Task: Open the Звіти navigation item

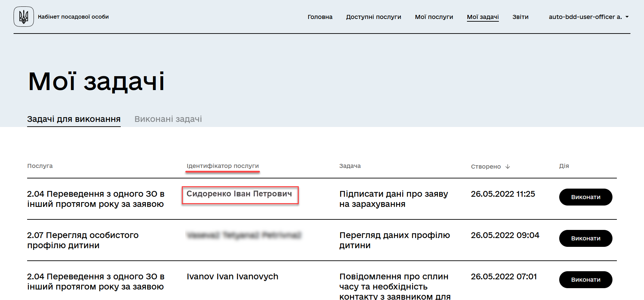Action: (x=520, y=17)
